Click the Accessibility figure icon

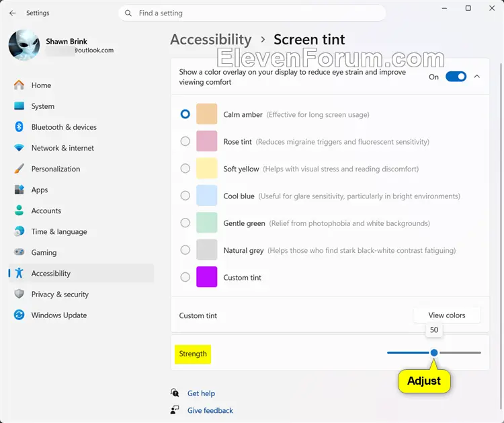19,273
